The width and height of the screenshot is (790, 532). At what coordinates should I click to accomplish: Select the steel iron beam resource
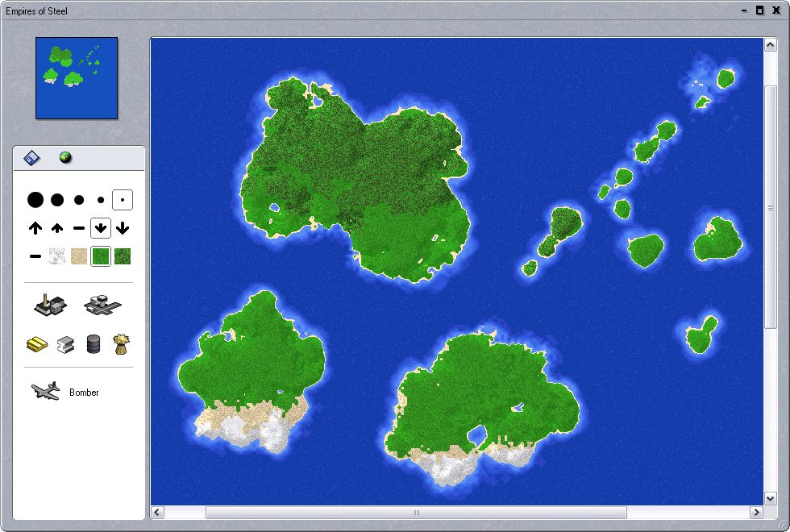coord(65,344)
